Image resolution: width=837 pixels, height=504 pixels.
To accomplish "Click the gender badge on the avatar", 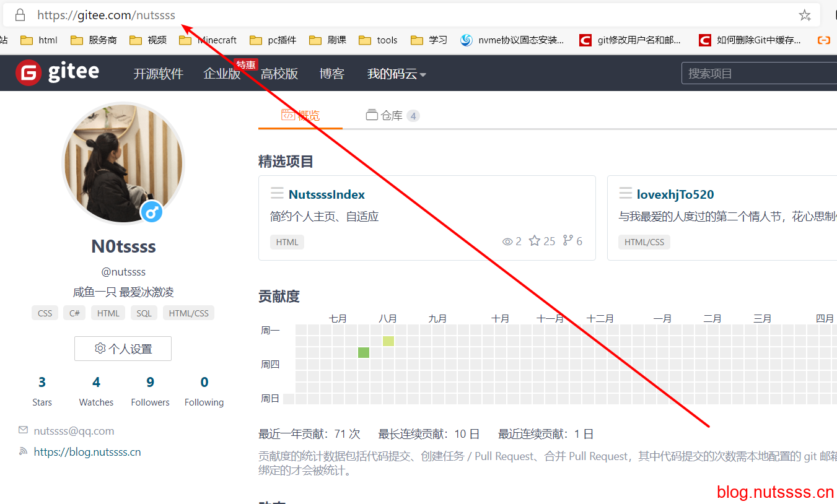I will pyautogui.click(x=152, y=212).
